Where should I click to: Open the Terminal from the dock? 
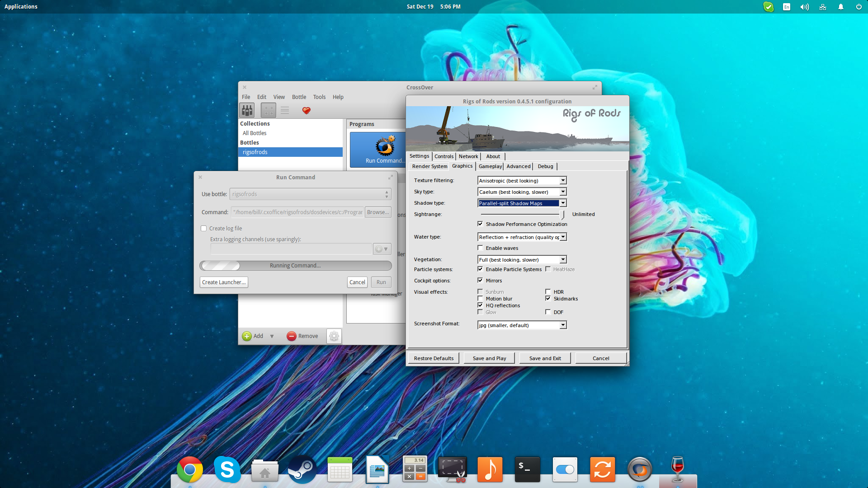tap(528, 470)
